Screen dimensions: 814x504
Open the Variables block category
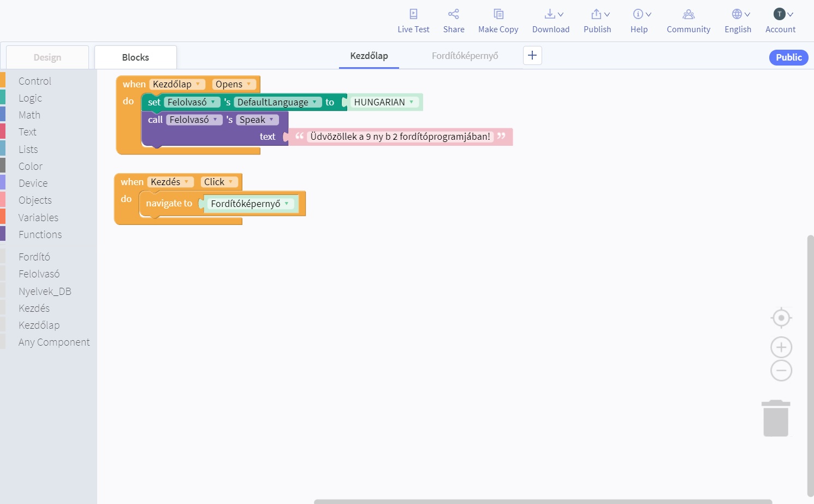[x=38, y=217]
